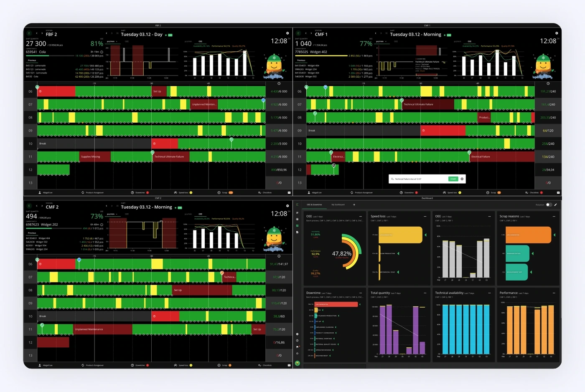Screen dimensions: 585x392
Task: Open options menu of Speed loss widget
Action: pos(425,216)
